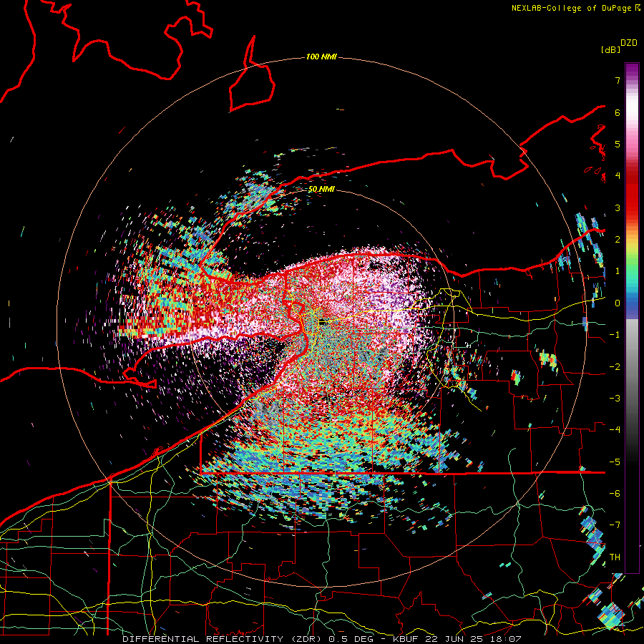Viewport: 644px width, 644px height.
Task: Click the -7 value on the color scale
Action: 615,525
